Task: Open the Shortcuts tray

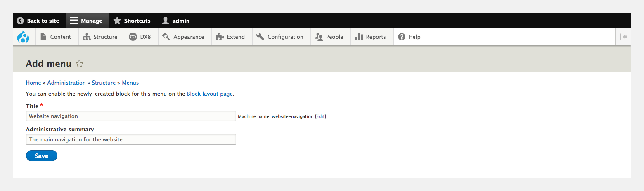Action: 132,21
